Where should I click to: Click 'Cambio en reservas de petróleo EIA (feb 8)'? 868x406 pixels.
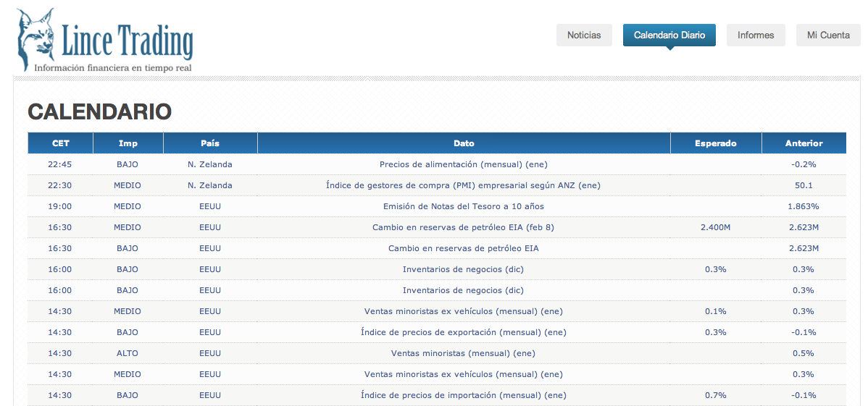[463, 227]
